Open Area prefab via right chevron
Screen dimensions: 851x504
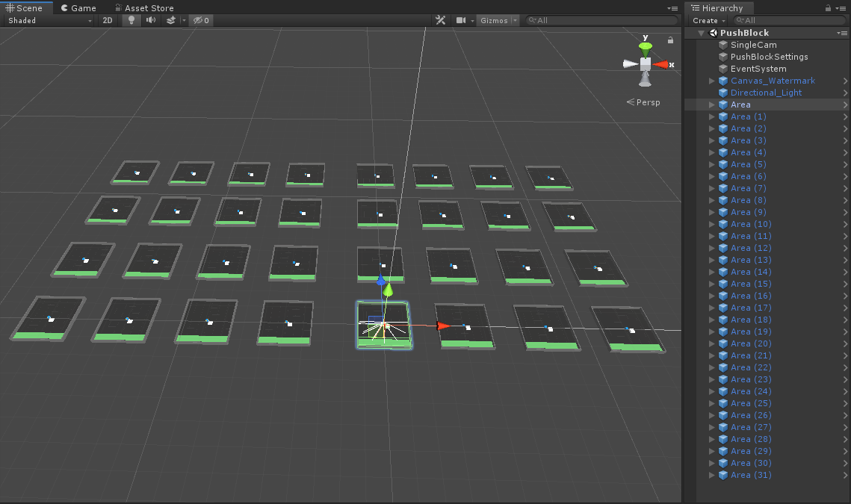click(845, 105)
